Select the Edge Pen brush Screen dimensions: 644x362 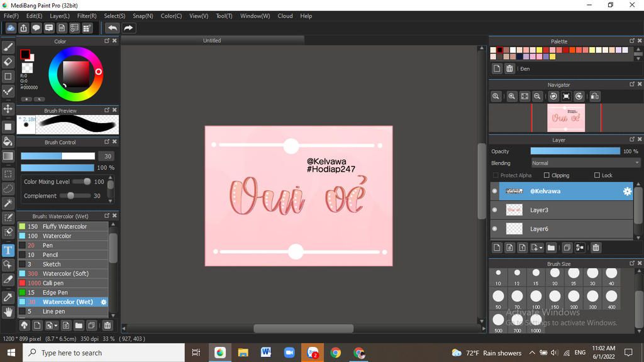[x=64, y=293]
